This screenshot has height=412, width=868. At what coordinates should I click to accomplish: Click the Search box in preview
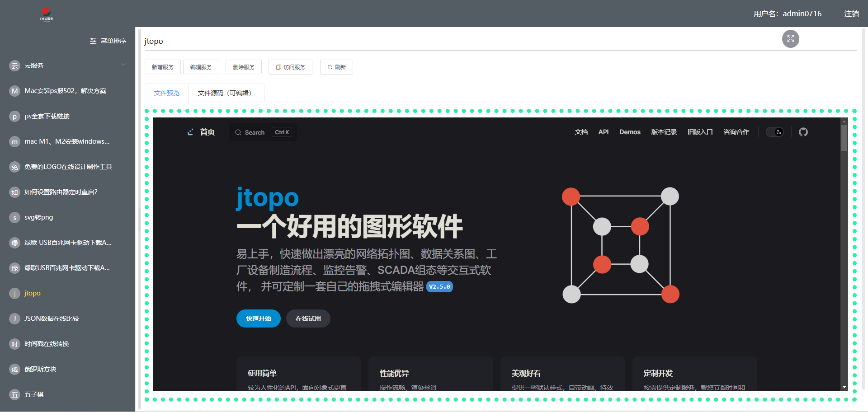[x=263, y=132]
